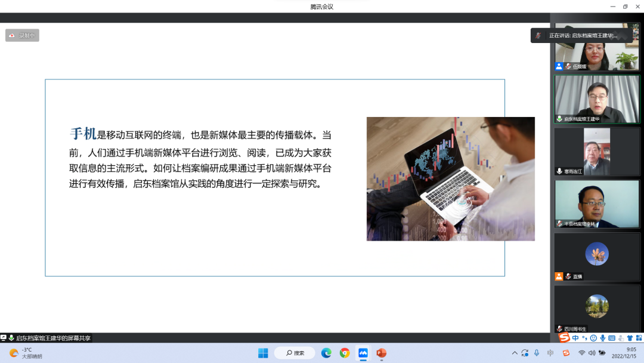Viewport: 644px width, 363px height.
Task: Click host badge on top participant tile
Action: click(x=559, y=66)
